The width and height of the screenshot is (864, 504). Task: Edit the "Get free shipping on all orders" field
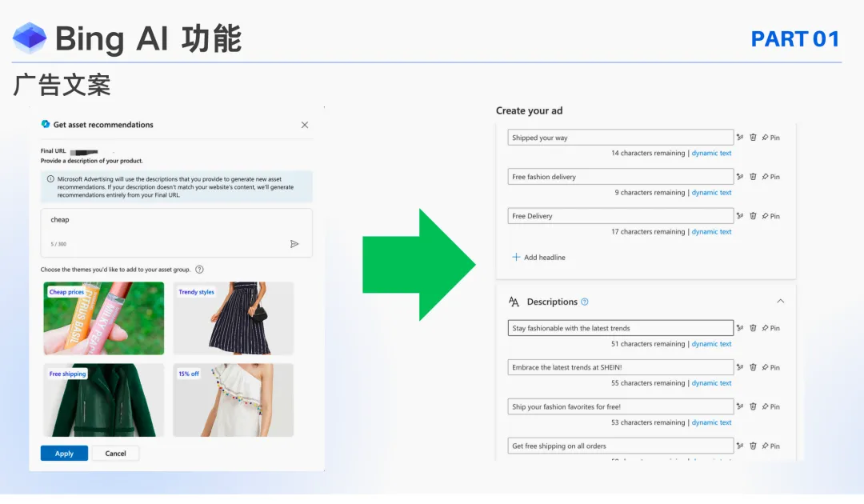[x=621, y=446]
